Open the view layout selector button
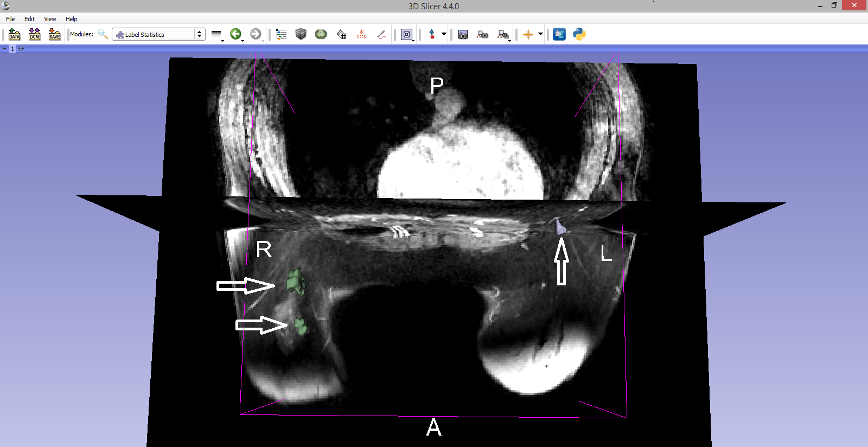The width and height of the screenshot is (868, 447). (407, 35)
